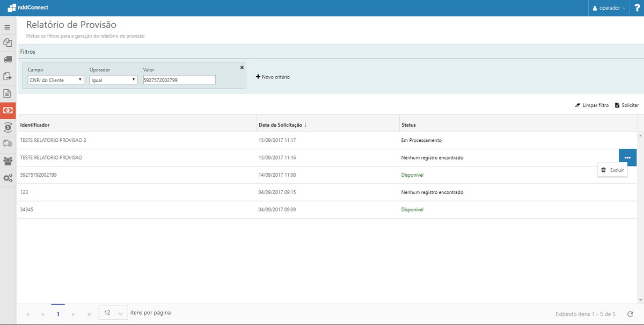This screenshot has width=644, height=325.
Task: Refresh the table with reload icon
Action: point(630,313)
